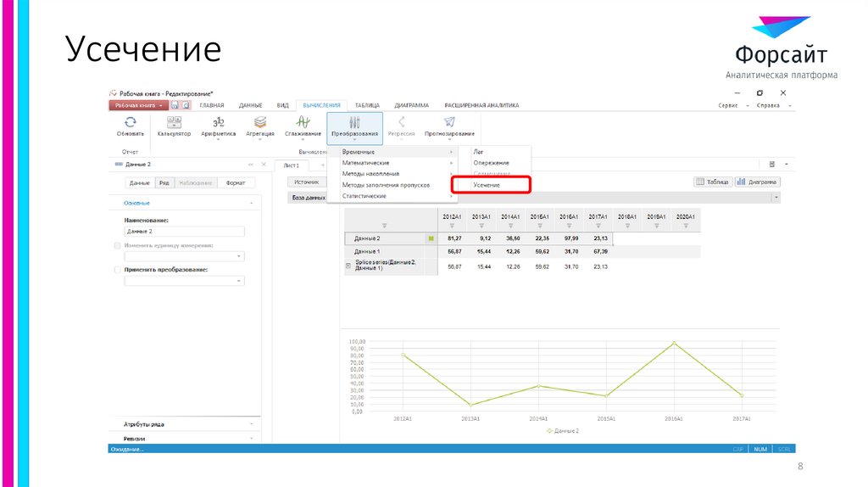Viewport: 868px width, 487px height.
Task: Click the save icon next to Рабочая книга
Action: 175,105
